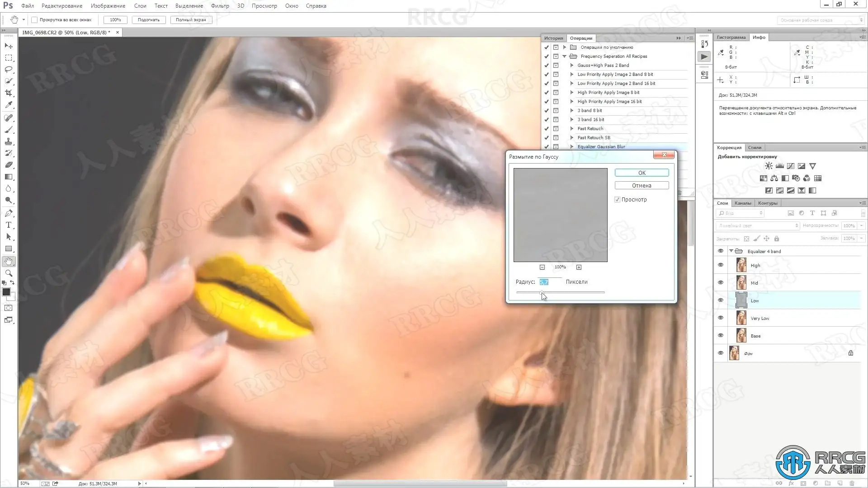Click zoom-in plus in Gaussian Blur preview
Screen dimensions: 868x488
tap(579, 267)
